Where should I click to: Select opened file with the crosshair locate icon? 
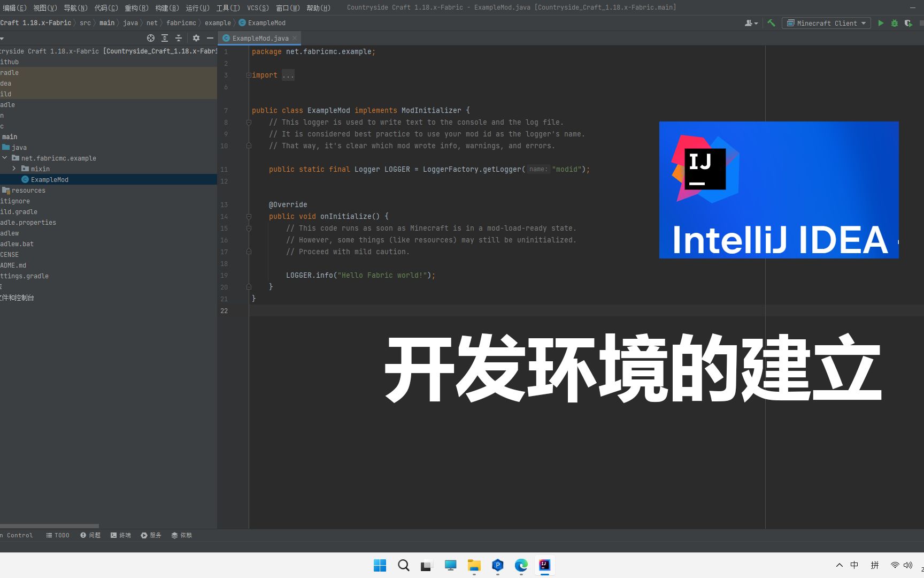[x=151, y=38]
